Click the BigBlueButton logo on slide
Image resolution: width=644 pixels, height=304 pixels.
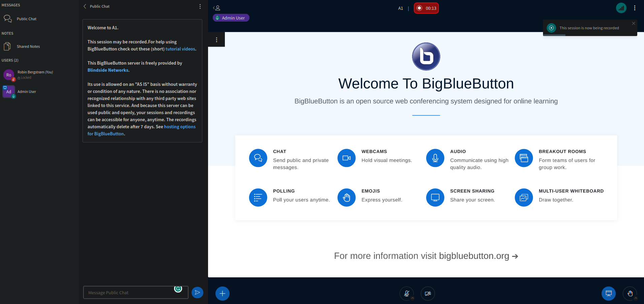(x=426, y=57)
